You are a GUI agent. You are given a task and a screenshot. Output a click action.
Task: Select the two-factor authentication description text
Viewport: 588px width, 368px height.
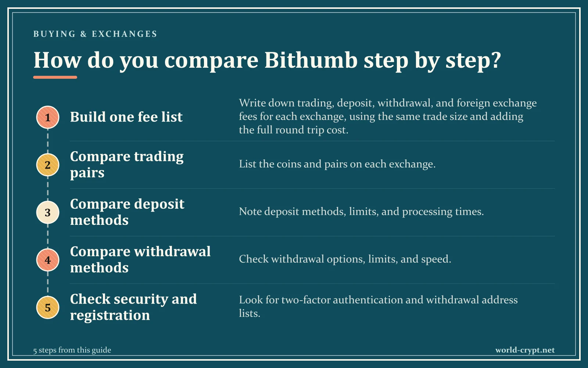point(378,307)
